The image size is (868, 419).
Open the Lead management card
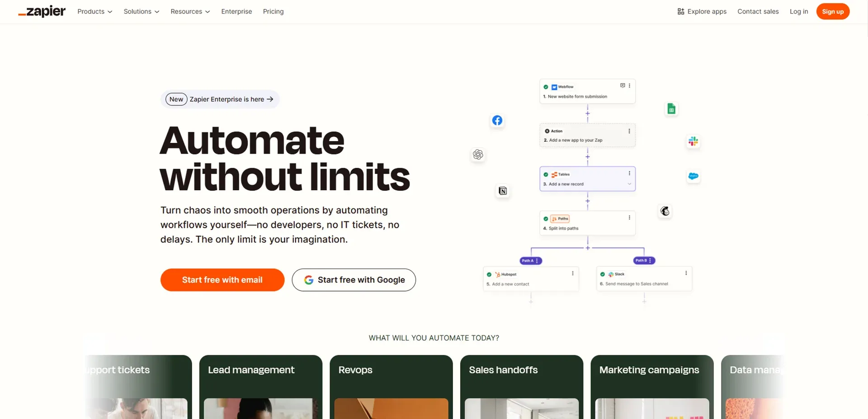tap(261, 387)
